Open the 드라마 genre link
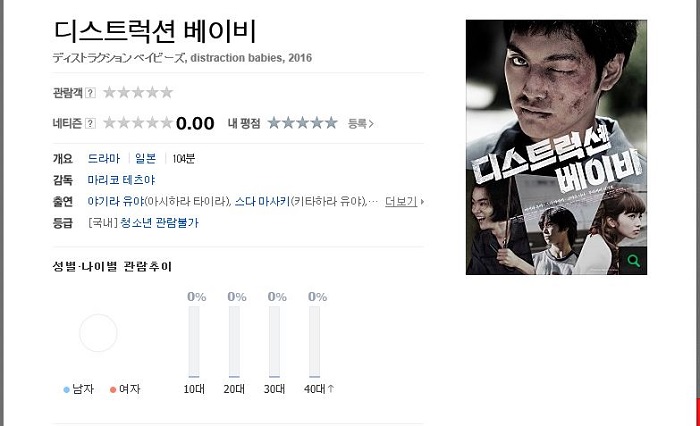The width and height of the screenshot is (700, 426). [x=104, y=159]
